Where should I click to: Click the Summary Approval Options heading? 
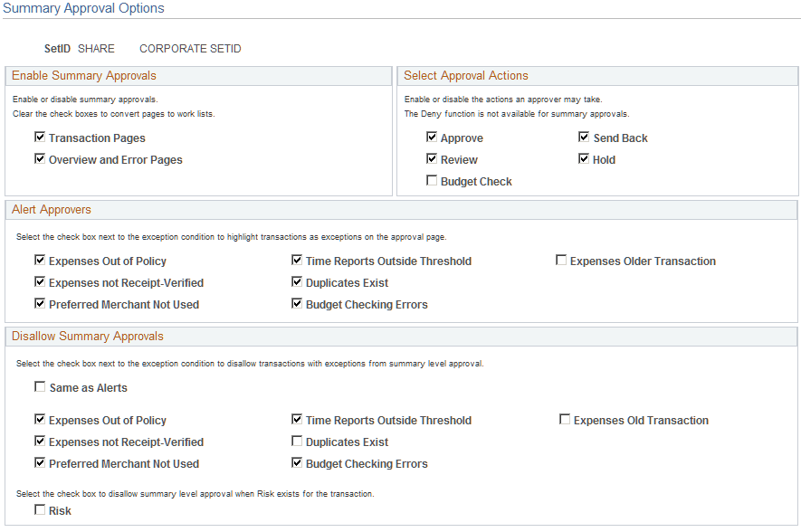pos(84,8)
